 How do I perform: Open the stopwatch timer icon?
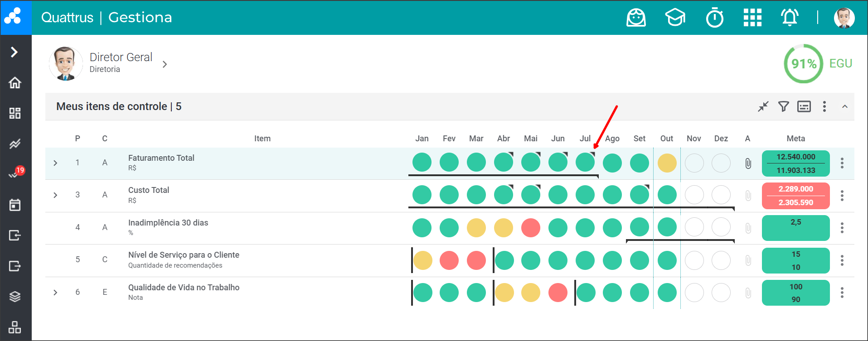coord(714,18)
